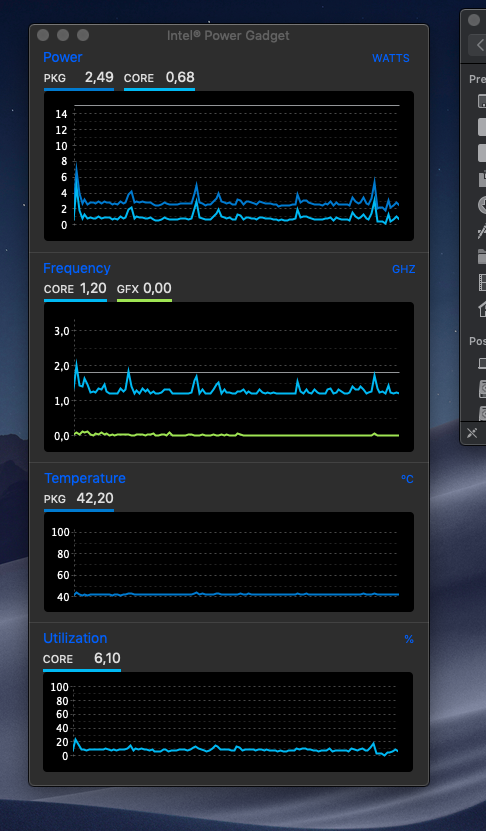Click the Intel® Power Gadget title text

228,36
